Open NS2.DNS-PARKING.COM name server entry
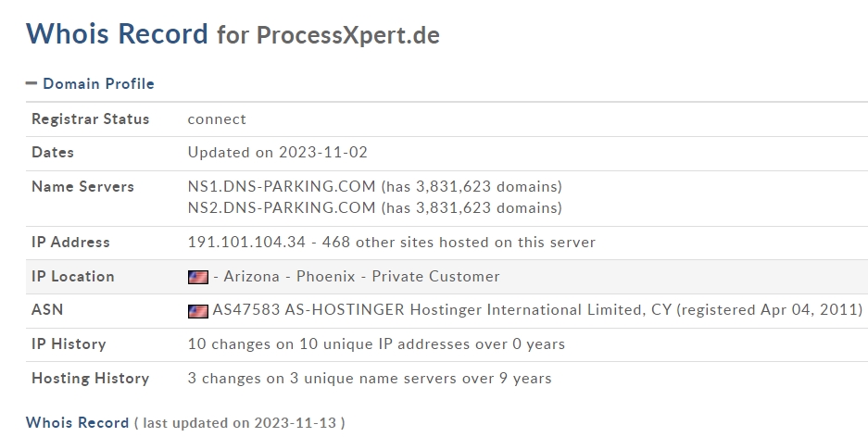Viewport: 868px width, 437px height. (x=282, y=208)
